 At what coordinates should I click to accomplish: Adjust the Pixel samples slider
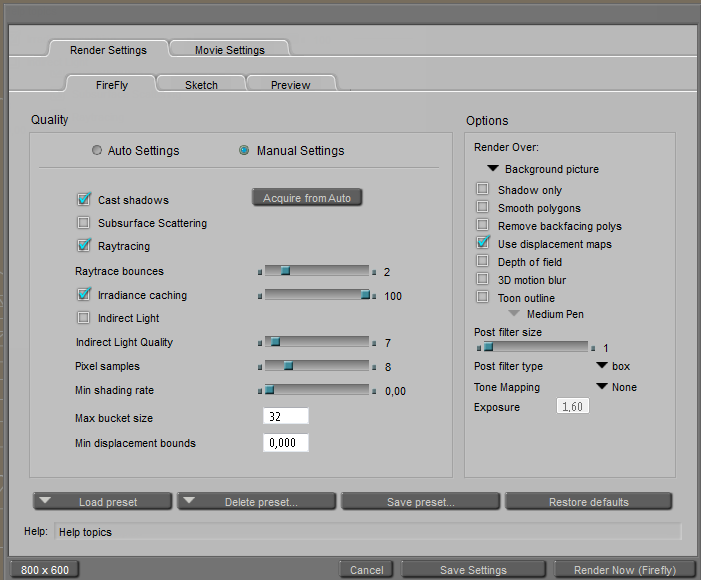pyautogui.click(x=288, y=366)
